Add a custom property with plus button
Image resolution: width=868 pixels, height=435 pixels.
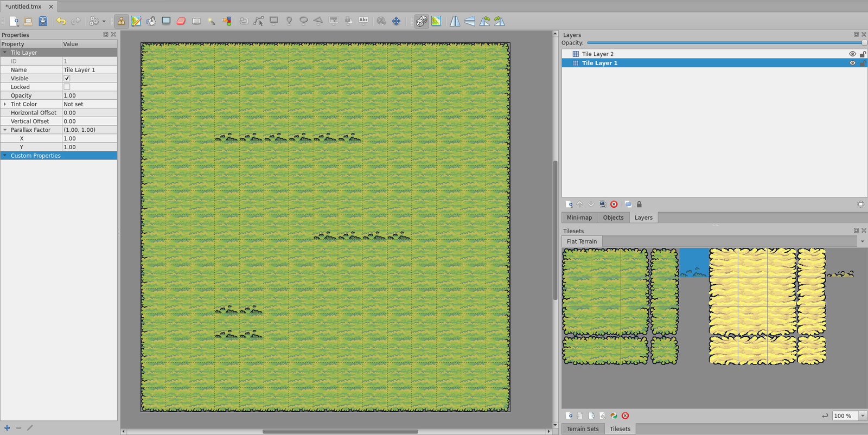click(x=7, y=428)
